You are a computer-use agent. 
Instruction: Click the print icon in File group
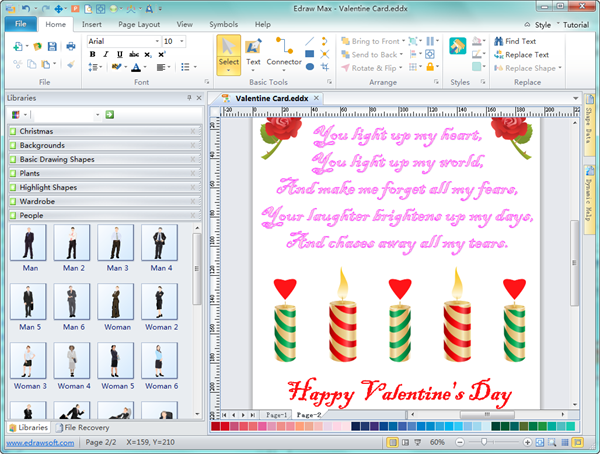[x=71, y=45]
